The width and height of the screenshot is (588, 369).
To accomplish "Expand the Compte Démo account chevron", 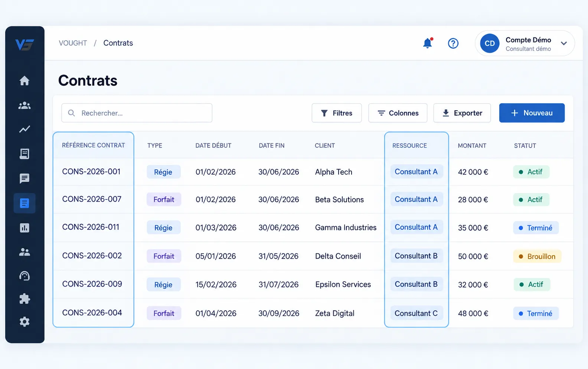I will (564, 43).
